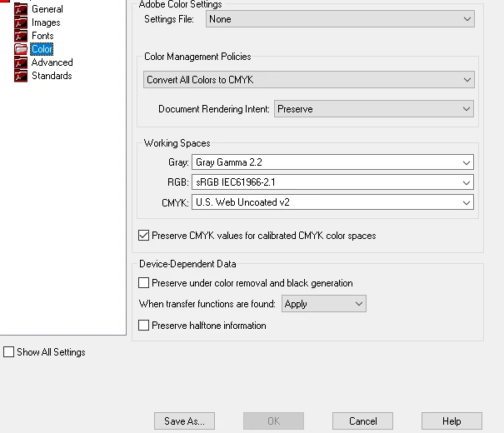Click the Save As... button
The height and width of the screenshot is (433, 504).
coord(184,421)
